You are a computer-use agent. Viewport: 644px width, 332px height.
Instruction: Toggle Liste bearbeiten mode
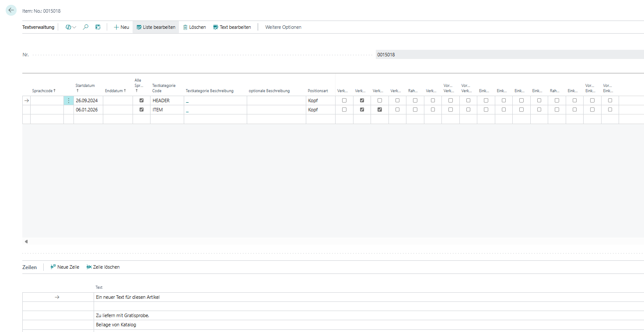coord(155,27)
